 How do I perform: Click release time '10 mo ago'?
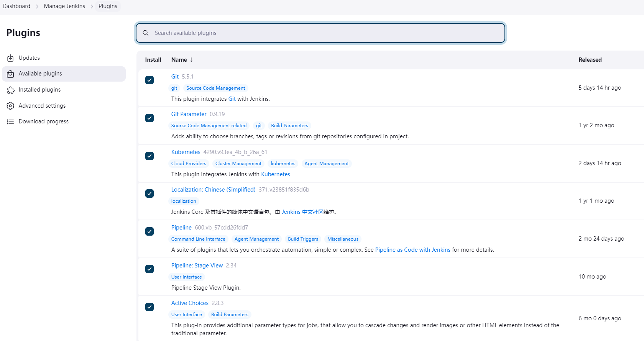(x=592, y=277)
